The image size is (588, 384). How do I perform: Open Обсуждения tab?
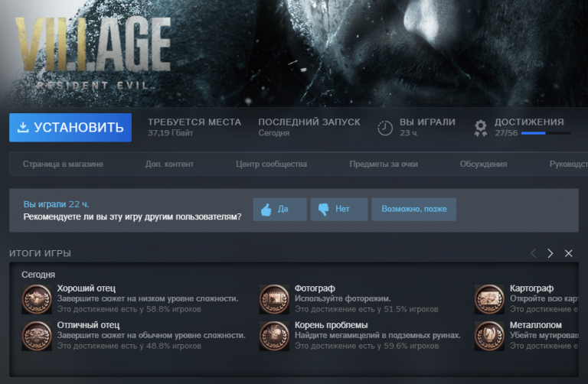483,164
